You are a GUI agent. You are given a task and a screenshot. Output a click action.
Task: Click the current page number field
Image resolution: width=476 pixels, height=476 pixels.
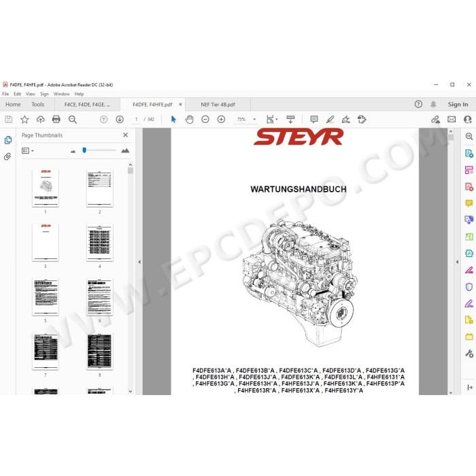coord(136,119)
